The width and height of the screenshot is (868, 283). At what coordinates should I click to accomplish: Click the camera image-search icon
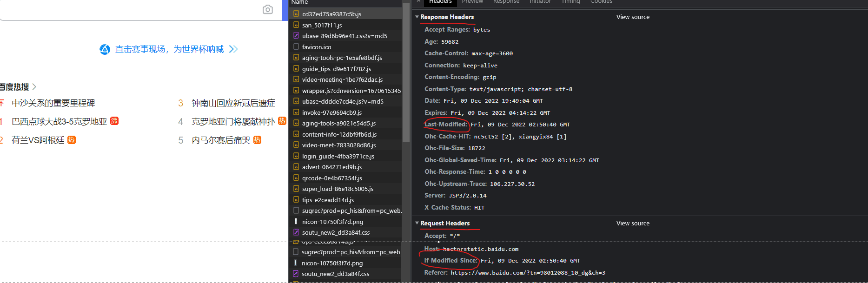click(x=268, y=10)
